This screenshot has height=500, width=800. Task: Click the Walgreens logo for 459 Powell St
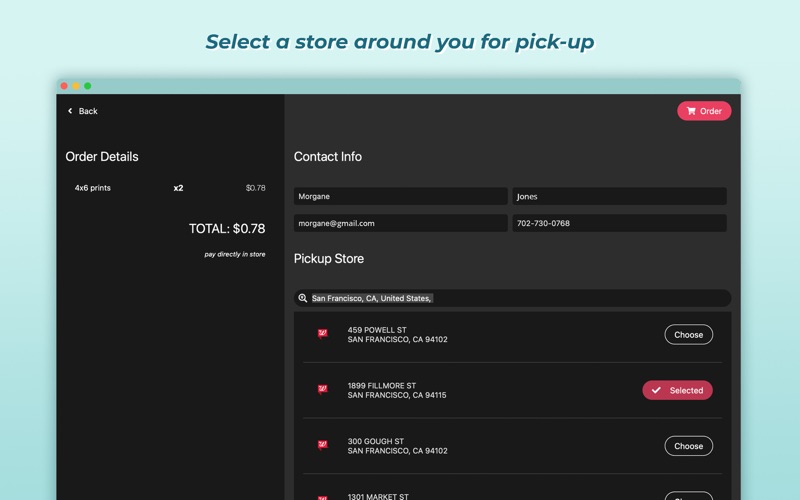tap(322, 334)
